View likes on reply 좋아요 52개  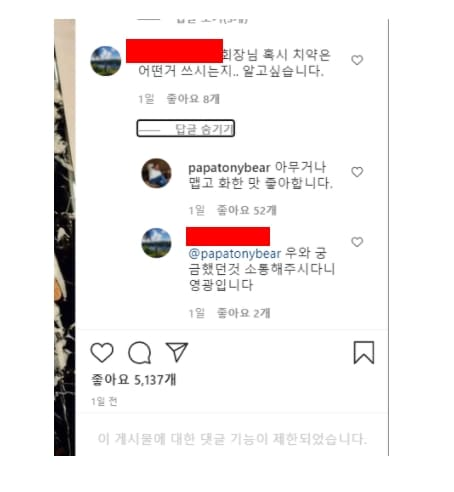[x=247, y=210]
